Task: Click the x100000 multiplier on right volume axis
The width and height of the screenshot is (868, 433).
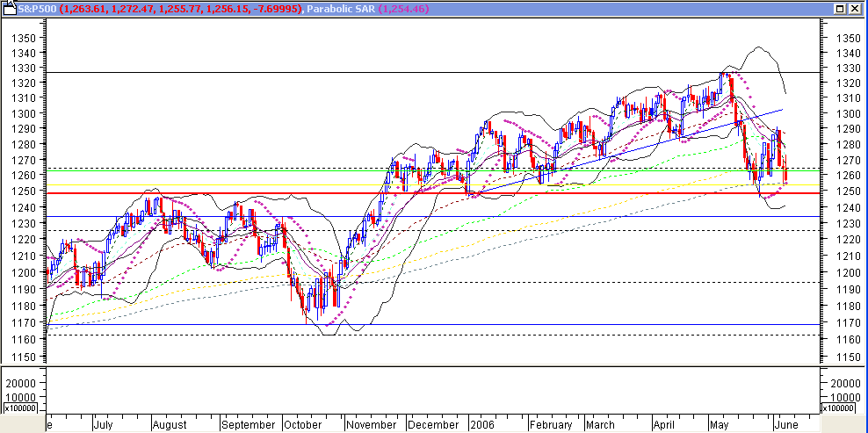Action: point(839,408)
